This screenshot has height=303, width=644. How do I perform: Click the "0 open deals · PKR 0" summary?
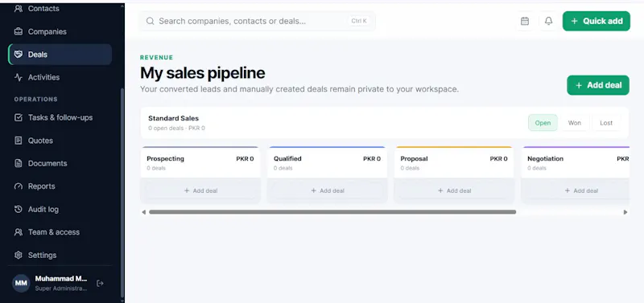point(176,129)
